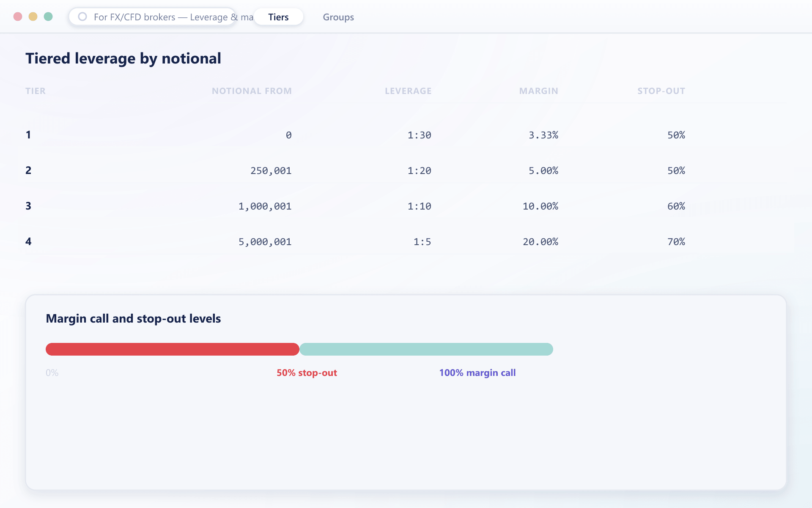Image resolution: width=812 pixels, height=508 pixels.
Task: Click notional value 250,001
Action: pos(271,171)
